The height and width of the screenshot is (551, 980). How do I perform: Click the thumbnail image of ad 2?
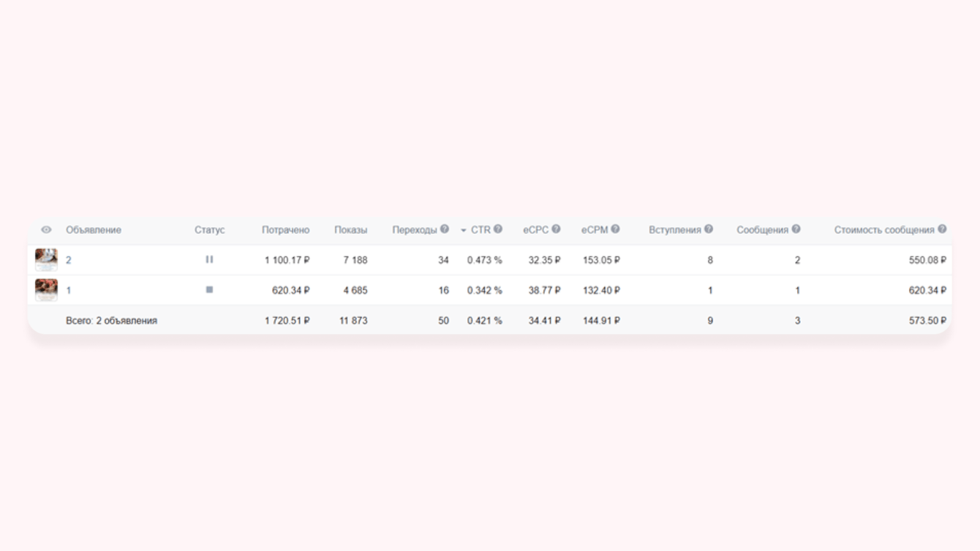46,259
